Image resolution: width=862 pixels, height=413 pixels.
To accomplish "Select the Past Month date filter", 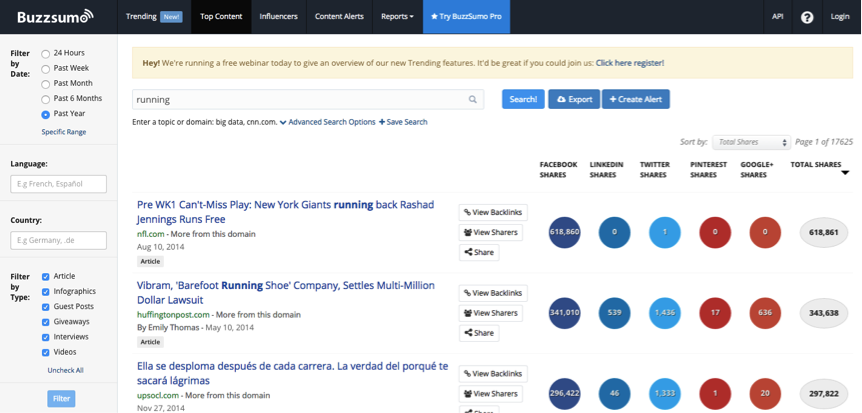I will (x=46, y=84).
